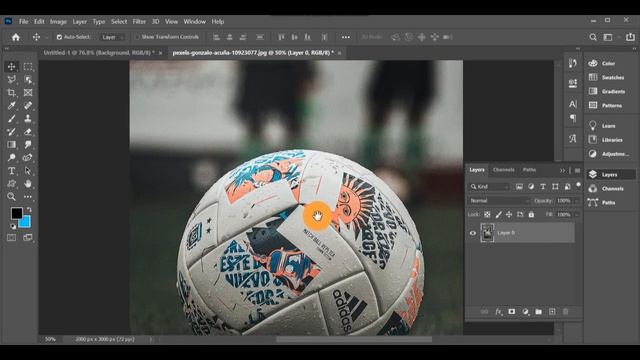The height and width of the screenshot is (360, 640).
Task: Select the Clone Stamp tool
Action: click(x=28, y=119)
